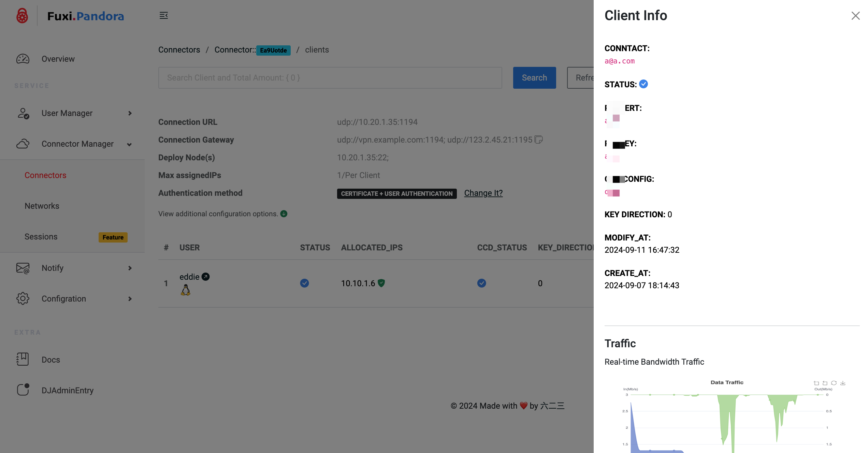
Task: Expand the Configration submenu arrow
Action: click(130, 299)
